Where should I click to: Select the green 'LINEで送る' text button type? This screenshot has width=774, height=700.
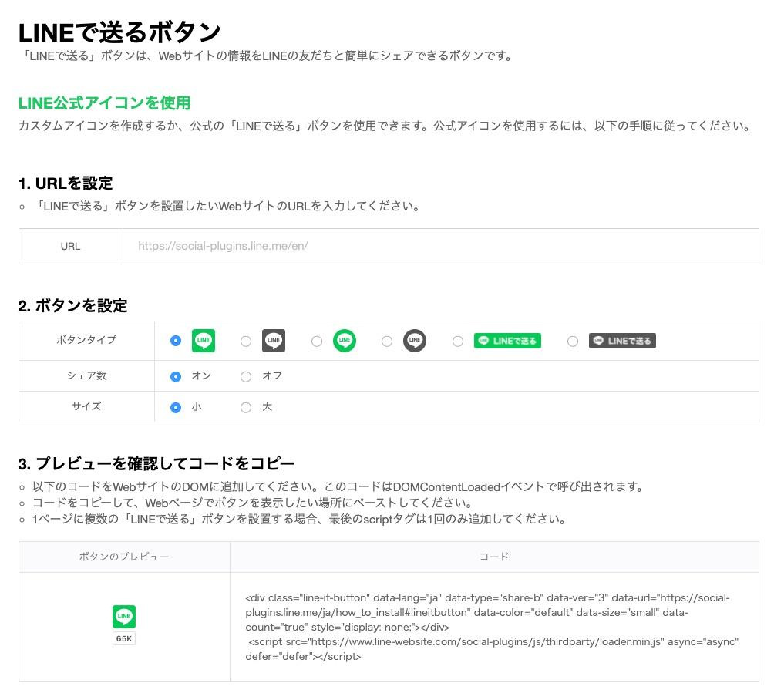click(x=507, y=341)
